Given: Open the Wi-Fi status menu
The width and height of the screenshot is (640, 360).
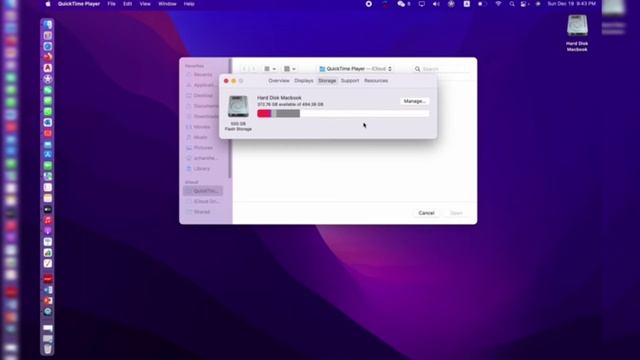Looking at the screenshot, I should (498, 4).
